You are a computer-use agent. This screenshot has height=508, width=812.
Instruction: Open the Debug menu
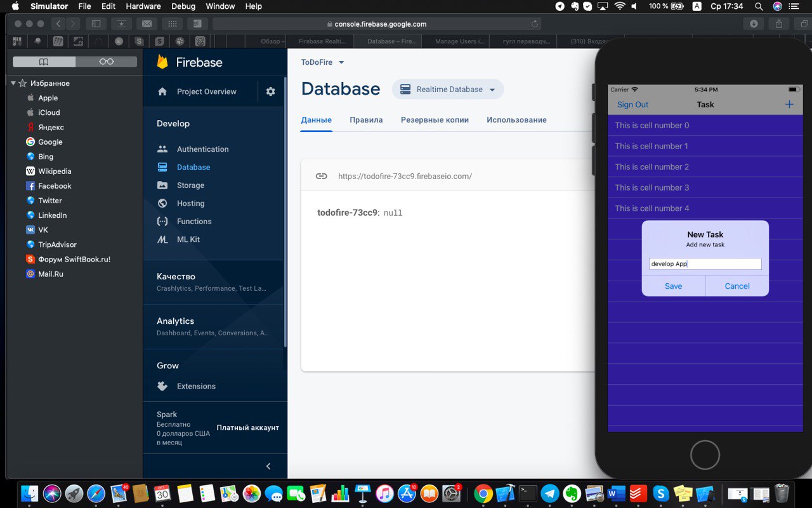click(183, 6)
